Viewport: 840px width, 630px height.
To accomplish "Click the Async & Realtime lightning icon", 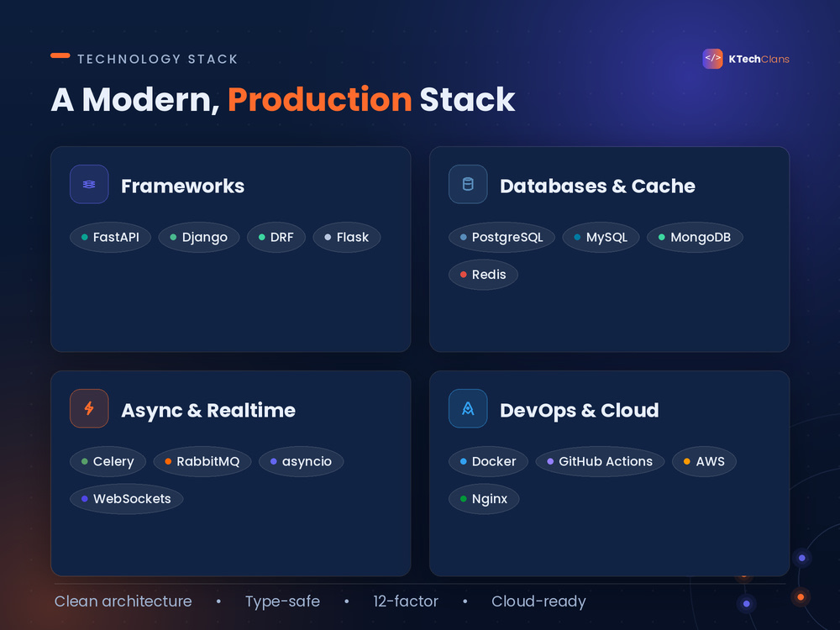I will pyautogui.click(x=89, y=408).
